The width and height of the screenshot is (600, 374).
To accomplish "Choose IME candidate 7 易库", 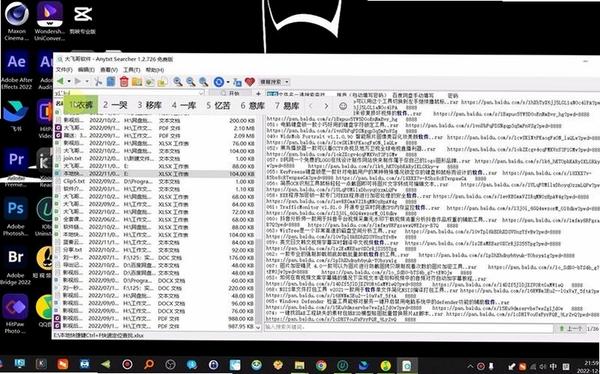I will pyautogui.click(x=287, y=106).
